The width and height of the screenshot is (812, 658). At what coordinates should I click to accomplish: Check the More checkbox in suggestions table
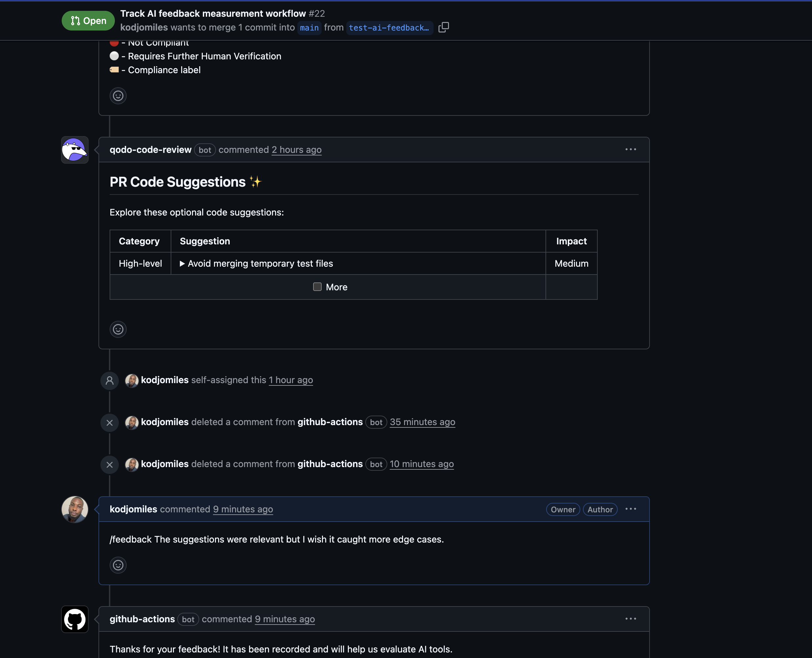point(317,287)
